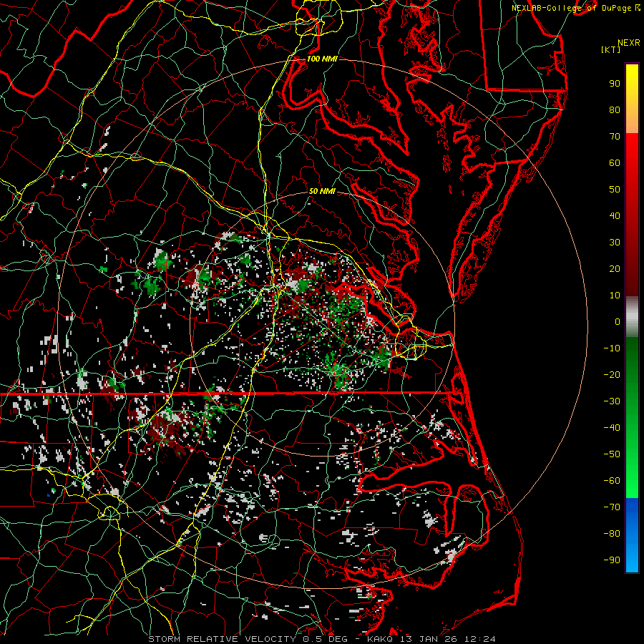Click the positive 10 value on the velocity scale

coord(615,296)
